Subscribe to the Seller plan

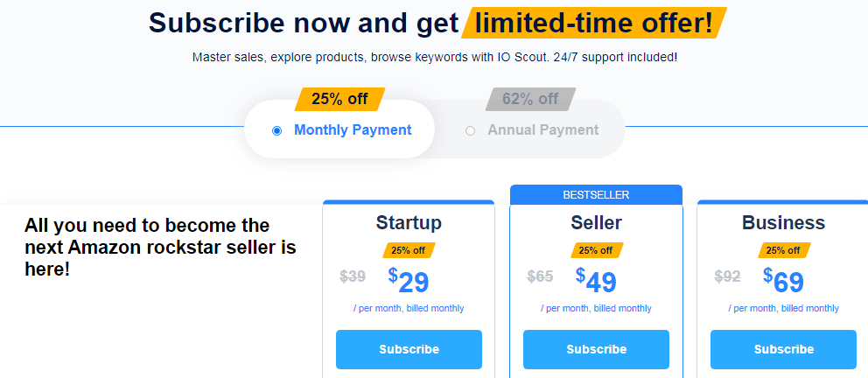596,349
